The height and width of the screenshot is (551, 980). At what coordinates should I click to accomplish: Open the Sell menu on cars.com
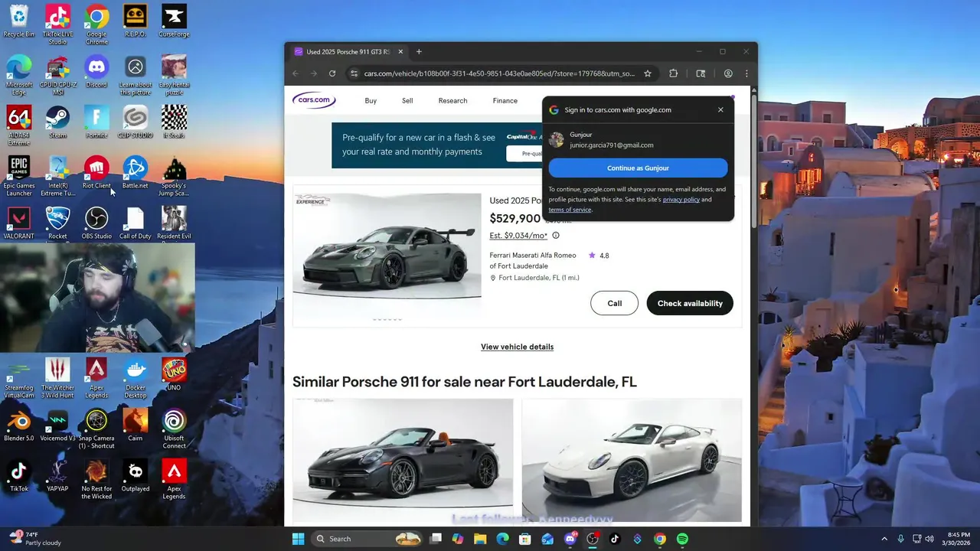(x=407, y=100)
